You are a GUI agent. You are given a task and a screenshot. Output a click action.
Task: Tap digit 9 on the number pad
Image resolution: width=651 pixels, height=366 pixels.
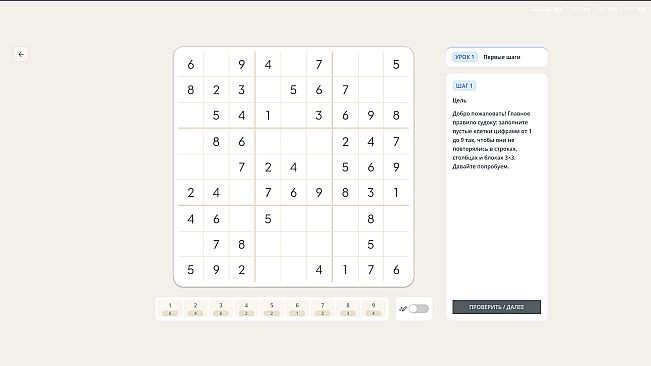(373, 309)
